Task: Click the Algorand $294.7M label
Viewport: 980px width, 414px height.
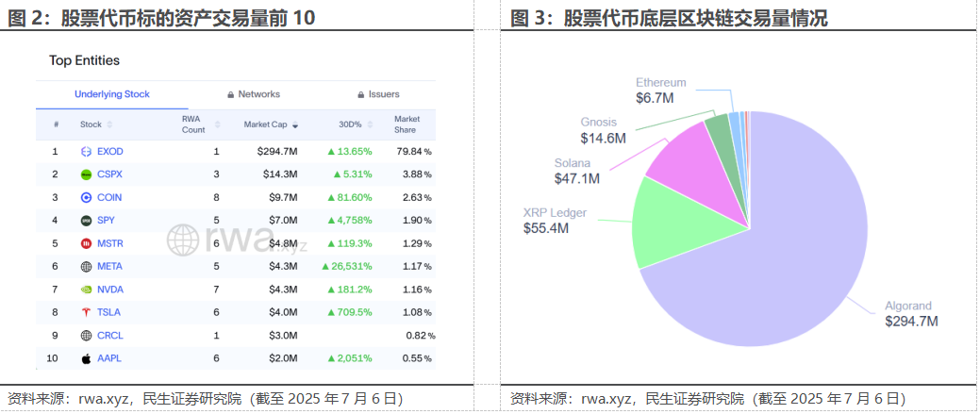Action: pos(911,314)
